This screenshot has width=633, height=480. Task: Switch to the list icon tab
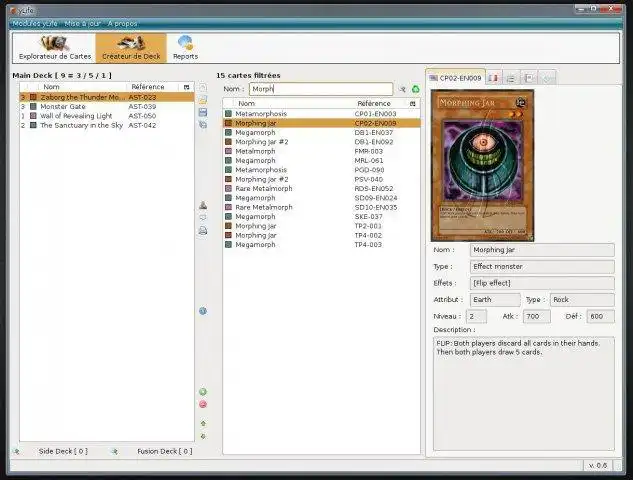pos(511,78)
